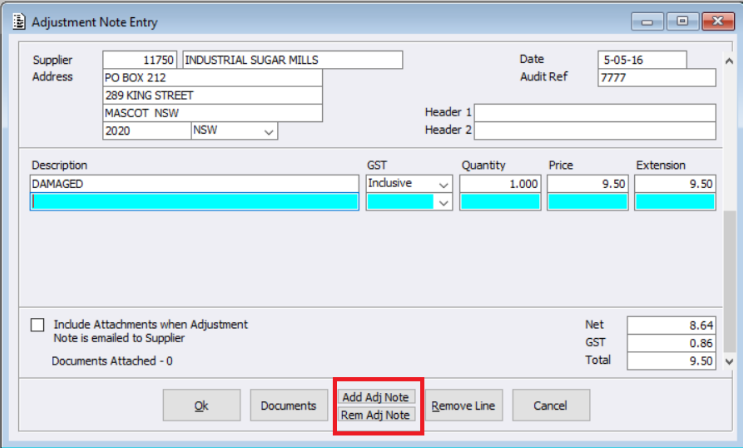Open the Documents button

pos(288,405)
